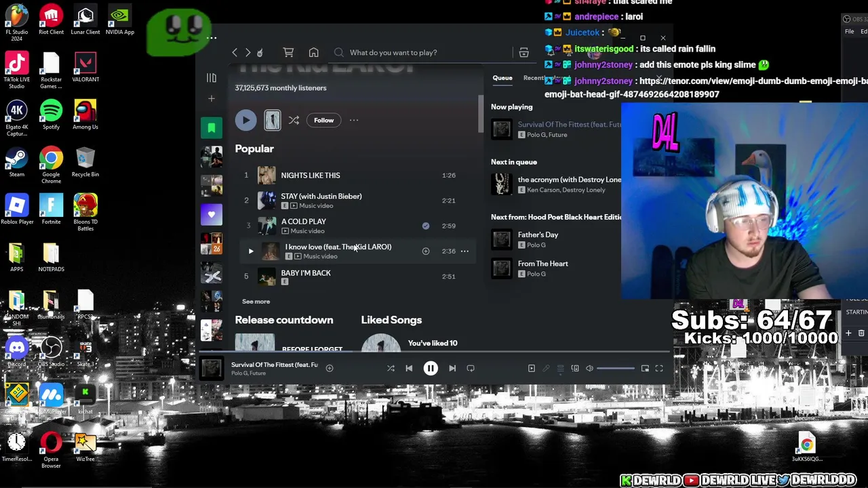Toggle shuffle in the player bar
The height and width of the screenshot is (488, 868).
(x=391, y=368)
